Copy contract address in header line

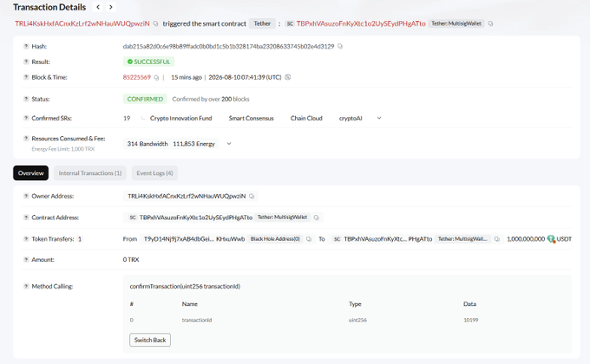[490, 23]
